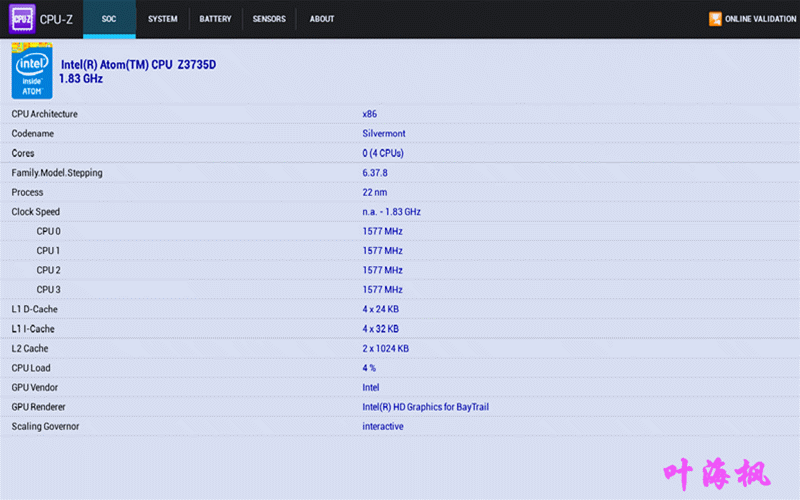Select the n.a. - 1.83 GHz value
Screen dimensions: 800x500
point(391,212)
